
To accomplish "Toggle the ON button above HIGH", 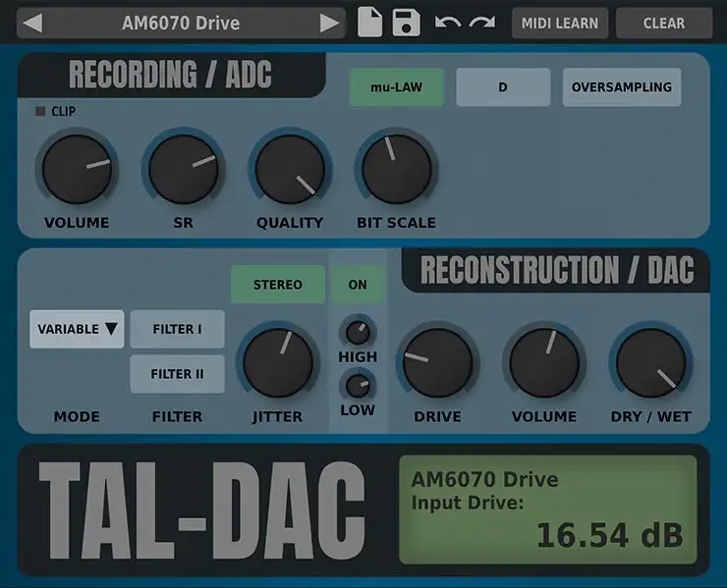I will (358, 285).
